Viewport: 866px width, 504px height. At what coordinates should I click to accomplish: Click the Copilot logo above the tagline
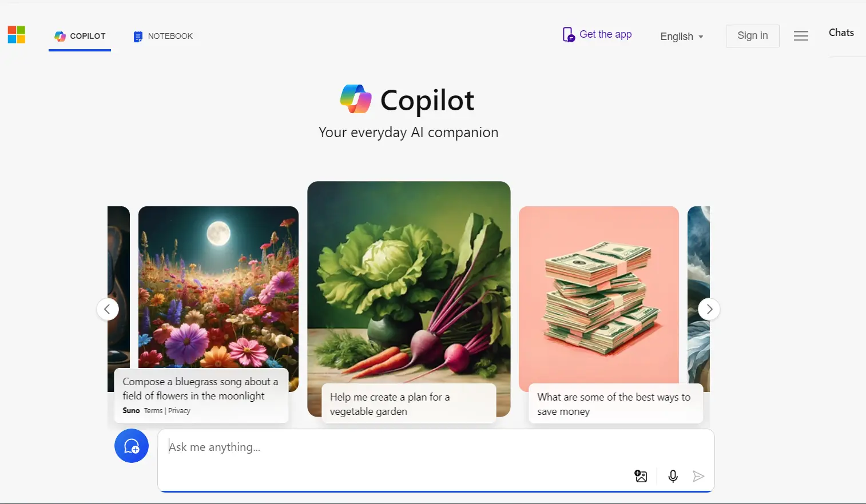point(356,99)
